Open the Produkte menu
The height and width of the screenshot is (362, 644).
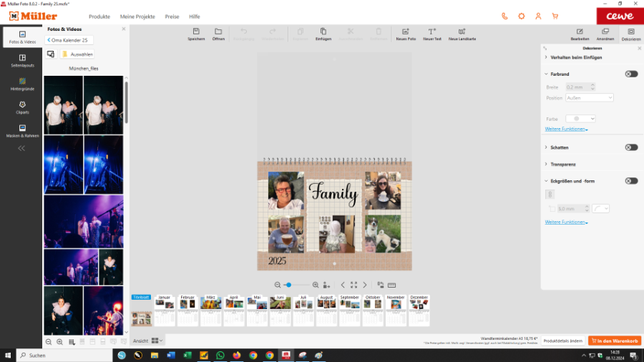pos(99,16)
